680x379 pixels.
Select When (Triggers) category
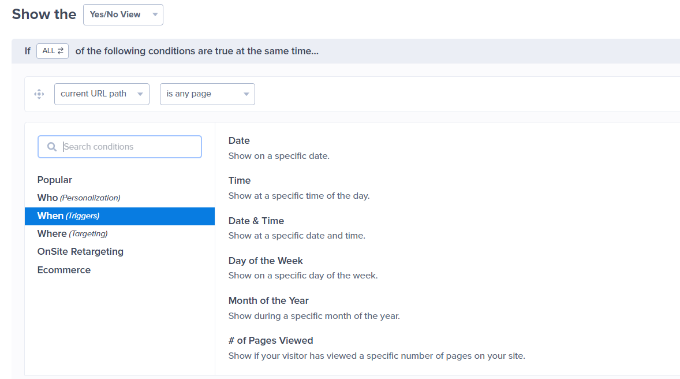[120, 216]
